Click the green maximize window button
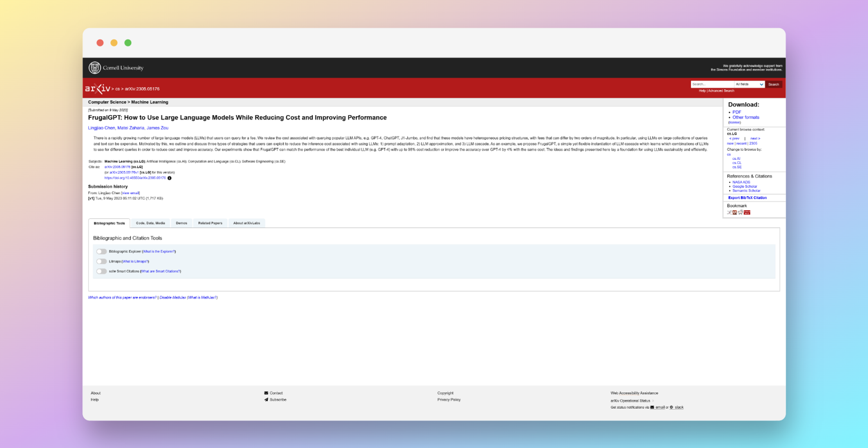The image size is (868, 448). tap(128, 43)
